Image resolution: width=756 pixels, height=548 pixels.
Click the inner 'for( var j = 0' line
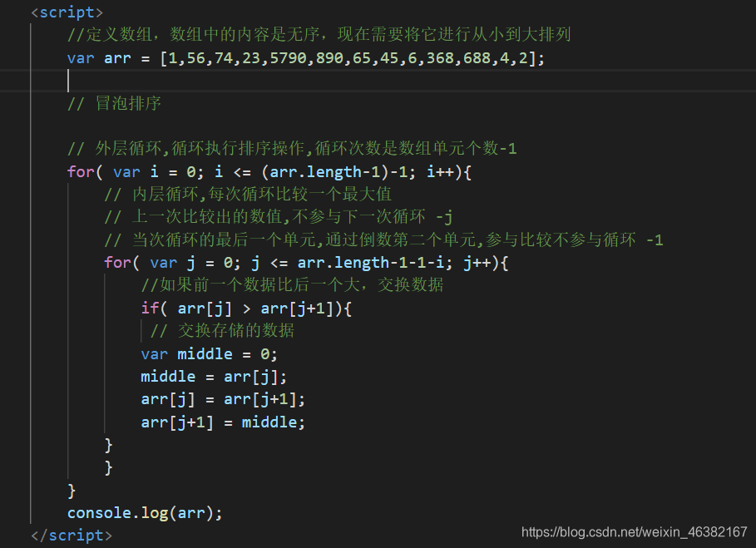(306, 263)
